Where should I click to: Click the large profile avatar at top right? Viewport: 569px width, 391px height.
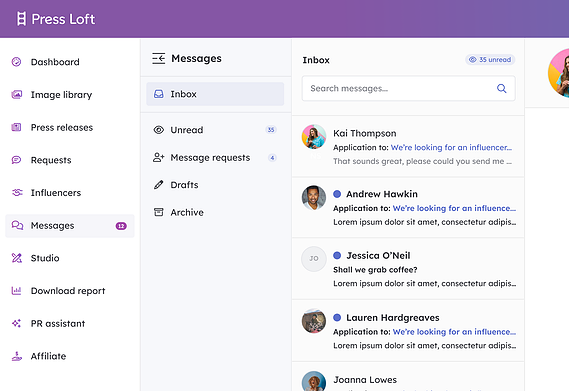pos(558,73)
